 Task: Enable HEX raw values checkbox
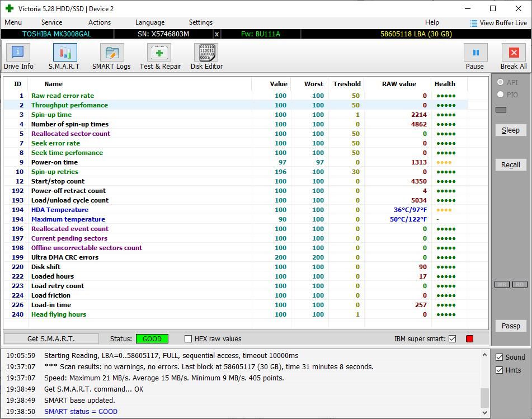coord(189,338)
